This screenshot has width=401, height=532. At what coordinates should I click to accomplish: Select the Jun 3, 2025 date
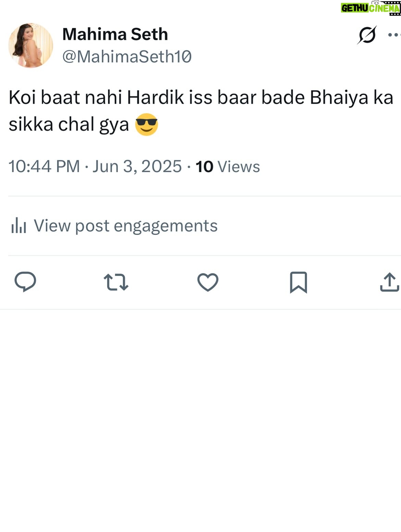pos(137,167)
